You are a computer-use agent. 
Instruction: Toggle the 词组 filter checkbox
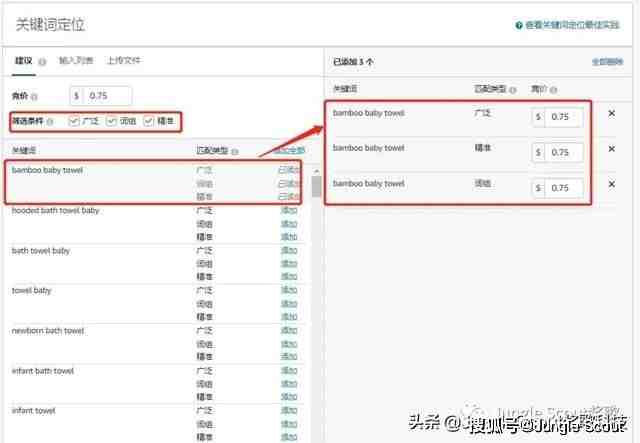point(111,121)
